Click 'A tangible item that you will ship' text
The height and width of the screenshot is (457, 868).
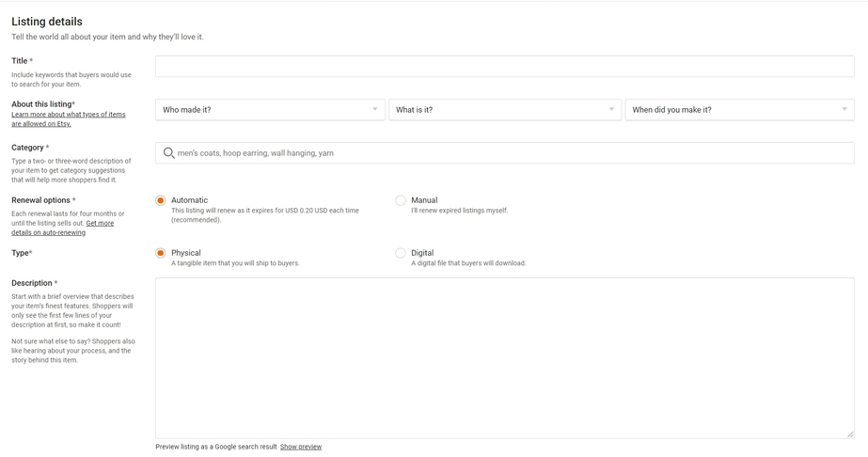(x=235, y=263)
